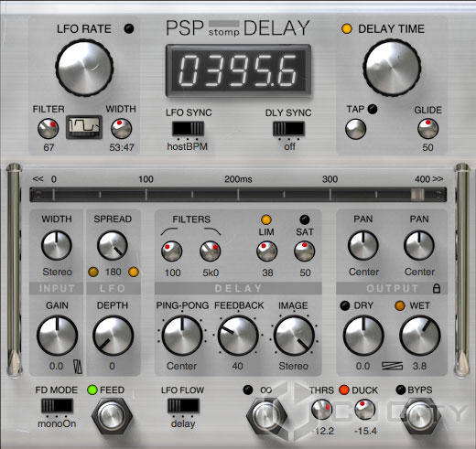Viewport: 476px width, 449px height.
Task: Click the 0395.6 delay time display
Action: coord(238,70)
